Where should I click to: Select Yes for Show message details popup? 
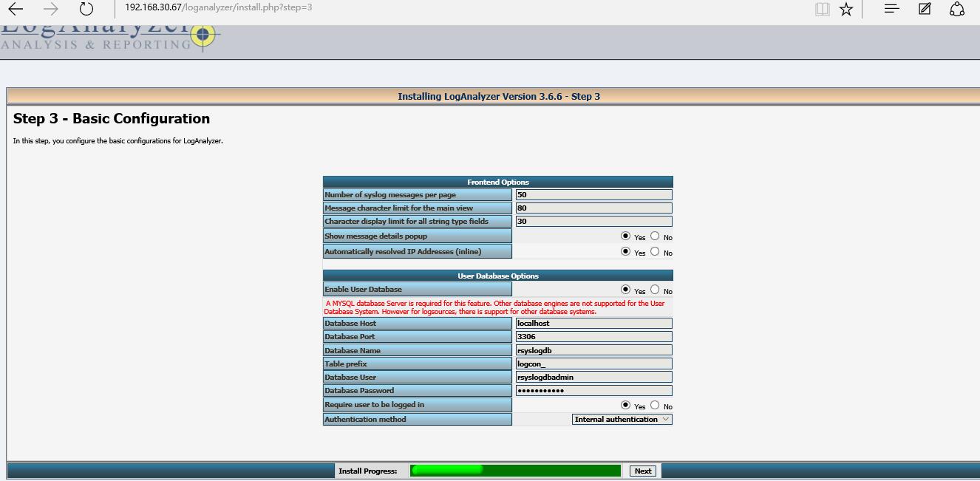click(x=626, y=236)
